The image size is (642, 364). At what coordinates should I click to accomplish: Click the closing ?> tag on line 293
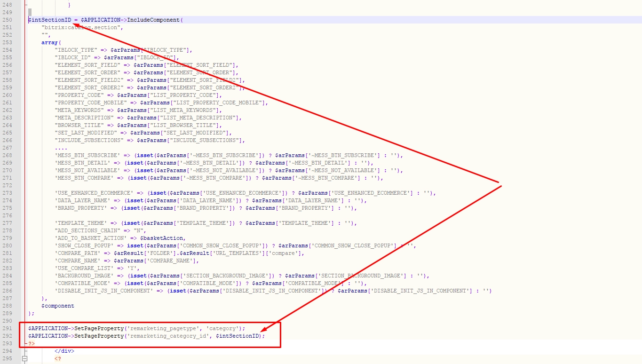[32, 343]
